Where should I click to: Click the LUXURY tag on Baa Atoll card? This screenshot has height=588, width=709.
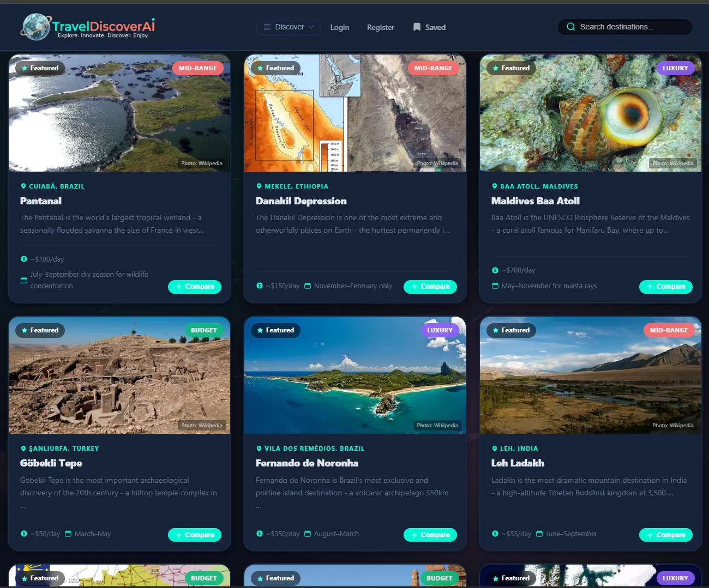pyautogui.click(x=676, y=68)
